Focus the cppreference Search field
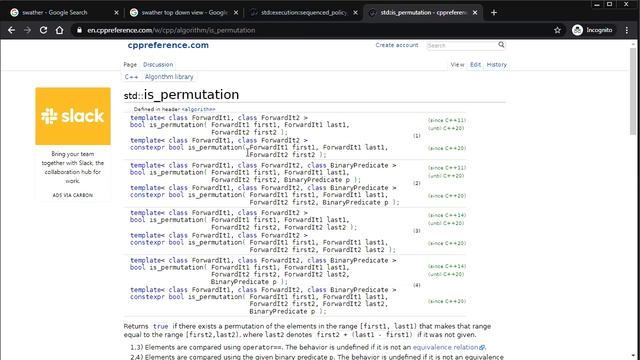 461,45
